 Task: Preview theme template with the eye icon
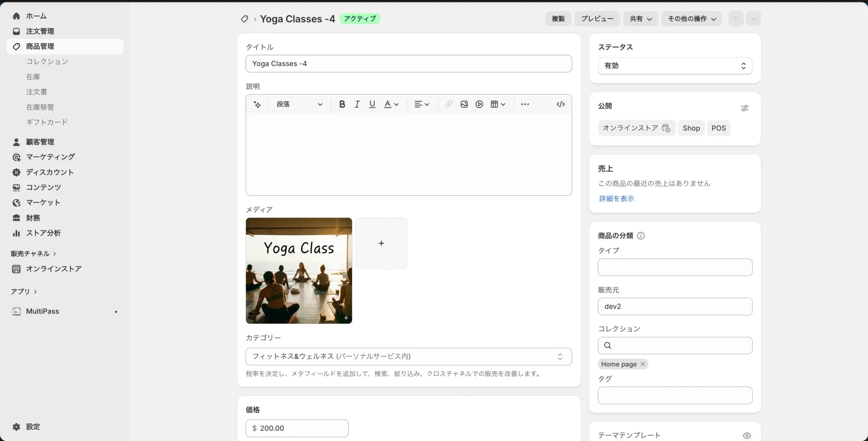coord(747,436)
